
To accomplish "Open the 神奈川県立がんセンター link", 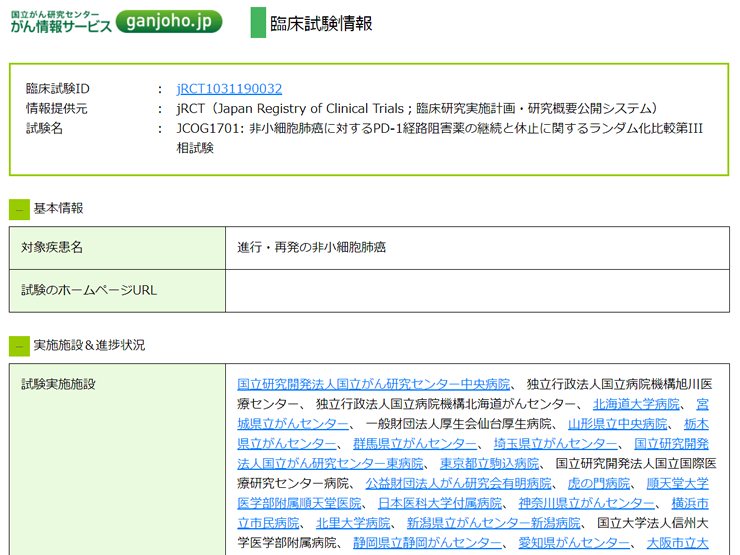I will click(587, 503).
